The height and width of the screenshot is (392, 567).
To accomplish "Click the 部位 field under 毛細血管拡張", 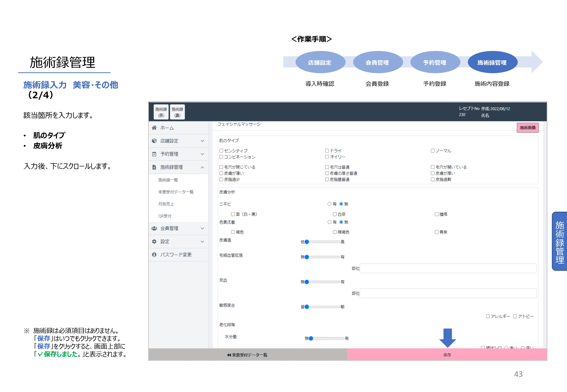I will 448,268.
